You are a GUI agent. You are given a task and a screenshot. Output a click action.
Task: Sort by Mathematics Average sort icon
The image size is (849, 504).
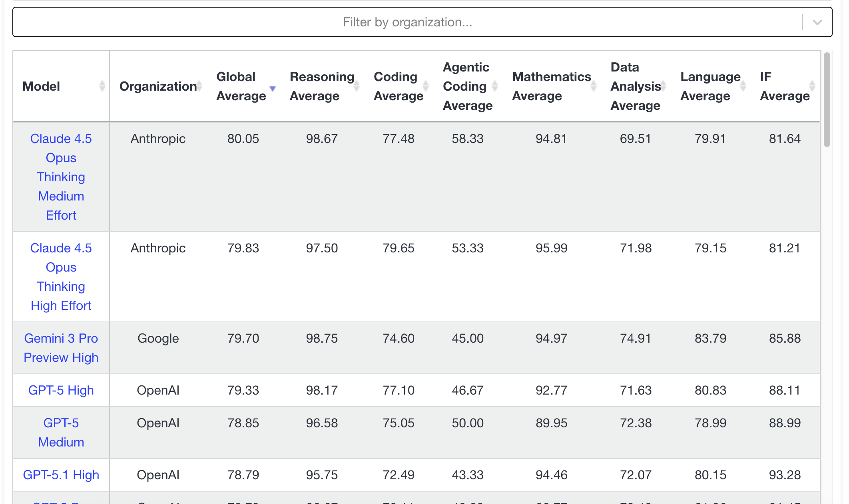(x=594, y=86)
